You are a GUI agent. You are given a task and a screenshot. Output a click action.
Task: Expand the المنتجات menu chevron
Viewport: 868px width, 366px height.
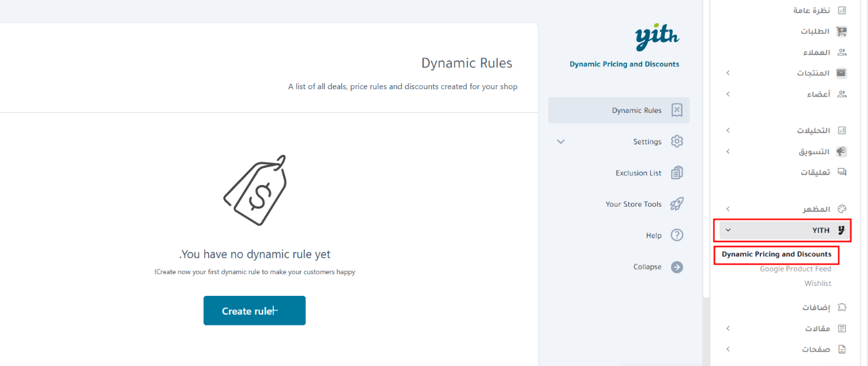coord(728,73)
